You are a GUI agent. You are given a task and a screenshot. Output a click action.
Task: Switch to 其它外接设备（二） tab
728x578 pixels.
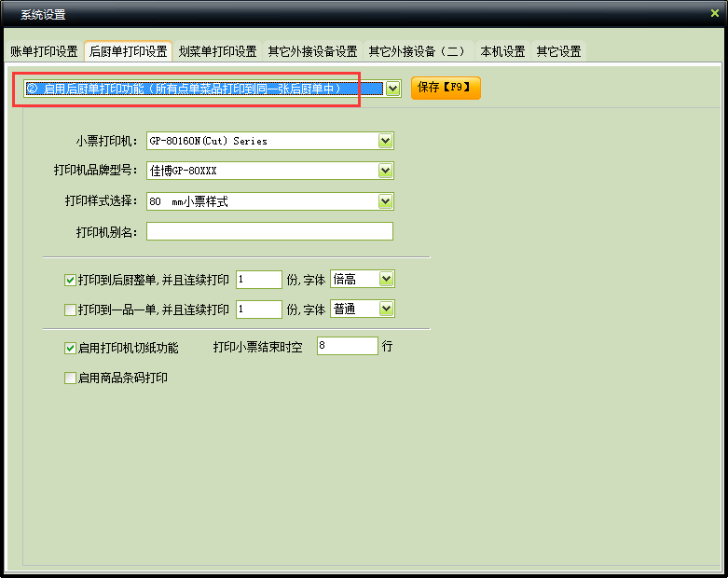point(418,51)
